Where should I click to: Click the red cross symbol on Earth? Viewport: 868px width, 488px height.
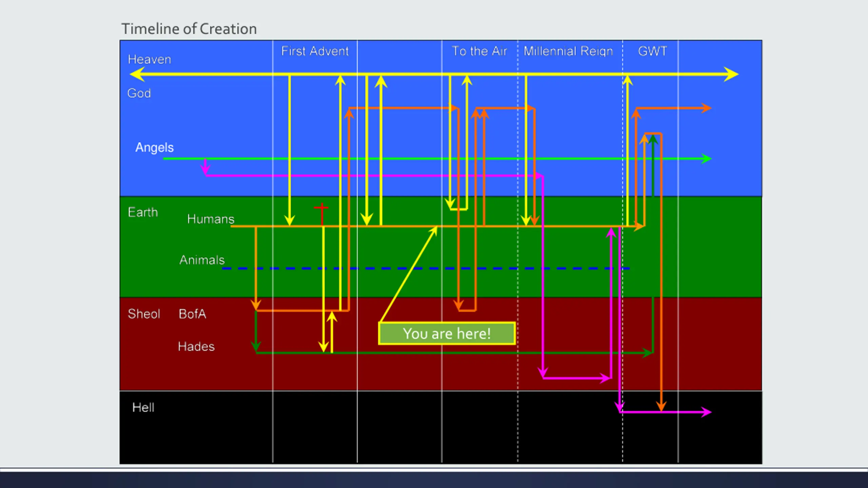(321, 214)
